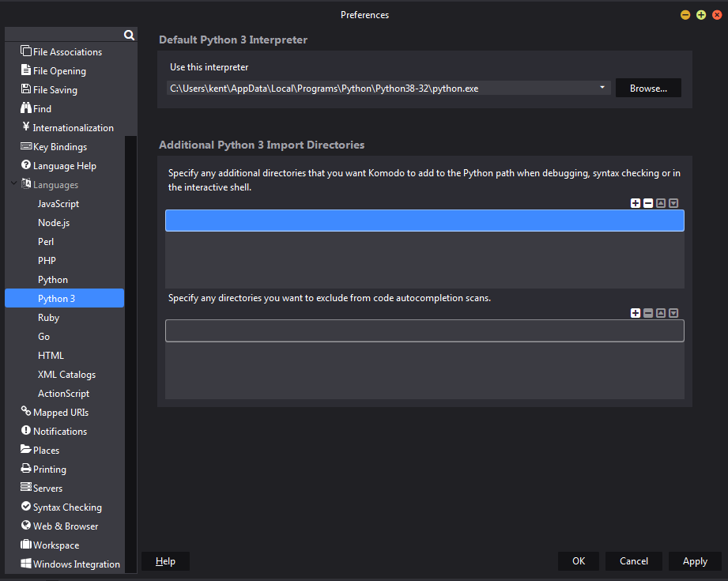Go to Syntax Checking preferences
Image resolution: width=728 pixels, height=581 pixels.
click(x=67, y=507)
